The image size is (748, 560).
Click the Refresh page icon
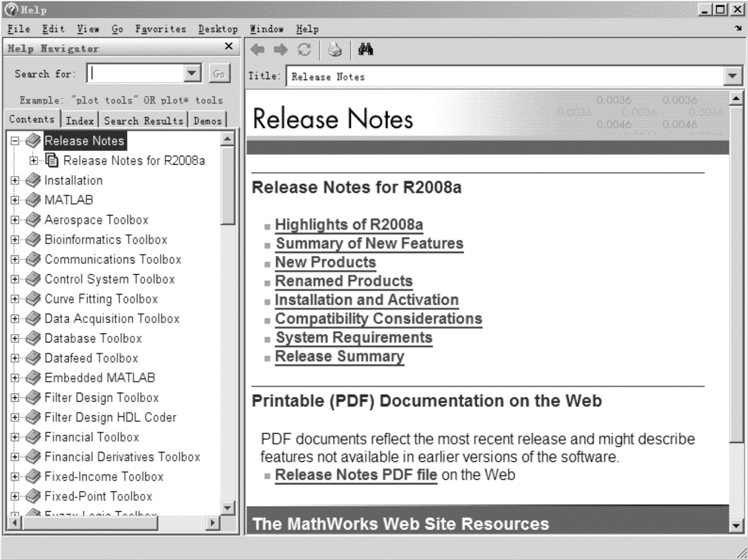304,50
